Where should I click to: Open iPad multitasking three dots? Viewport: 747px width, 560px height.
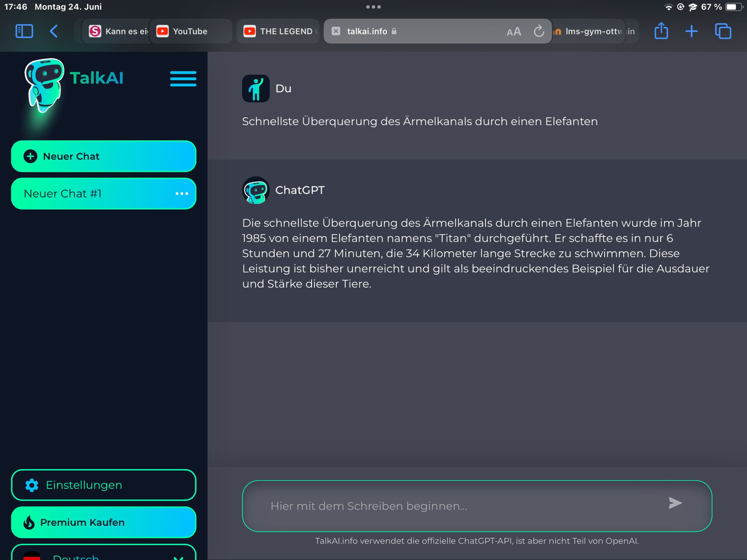[373, 7]
